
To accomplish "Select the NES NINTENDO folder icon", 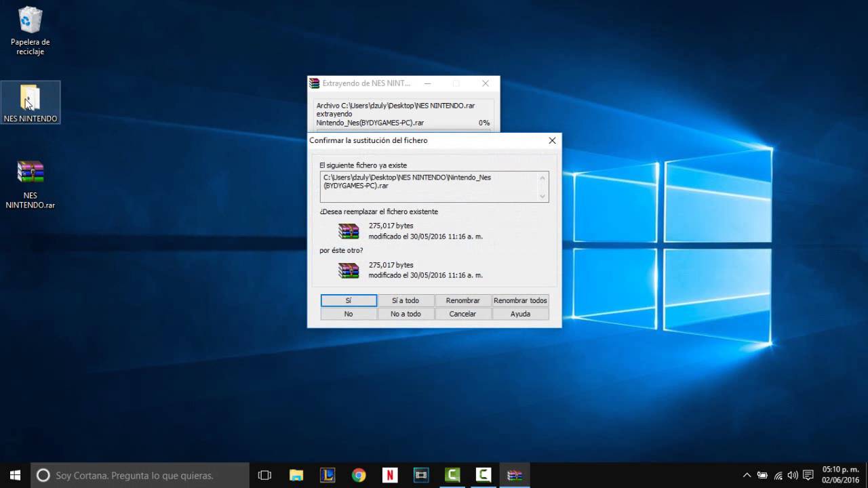I will [x=31, y=102].
